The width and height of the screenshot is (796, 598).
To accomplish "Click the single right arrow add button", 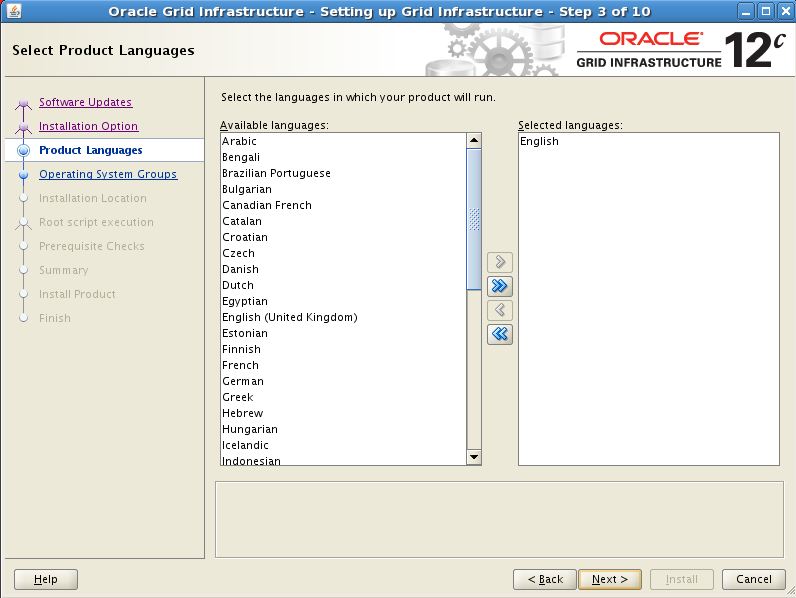I will tap(500, 262).
